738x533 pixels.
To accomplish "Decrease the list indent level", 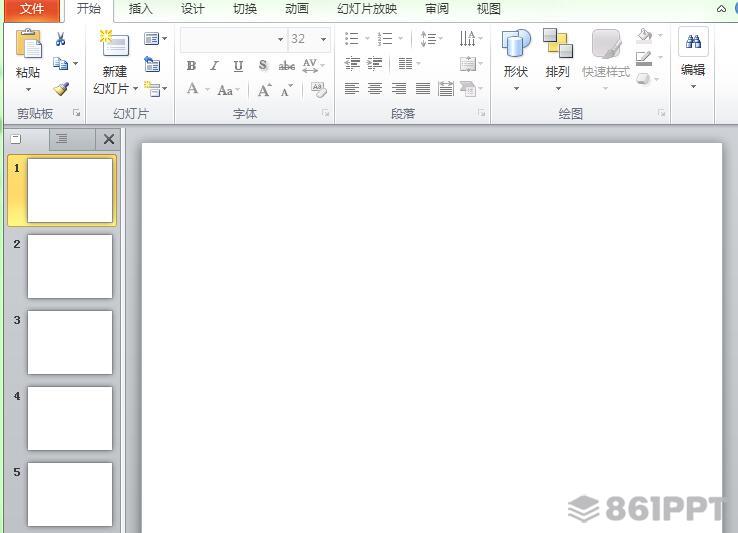I will pos(352,63).
